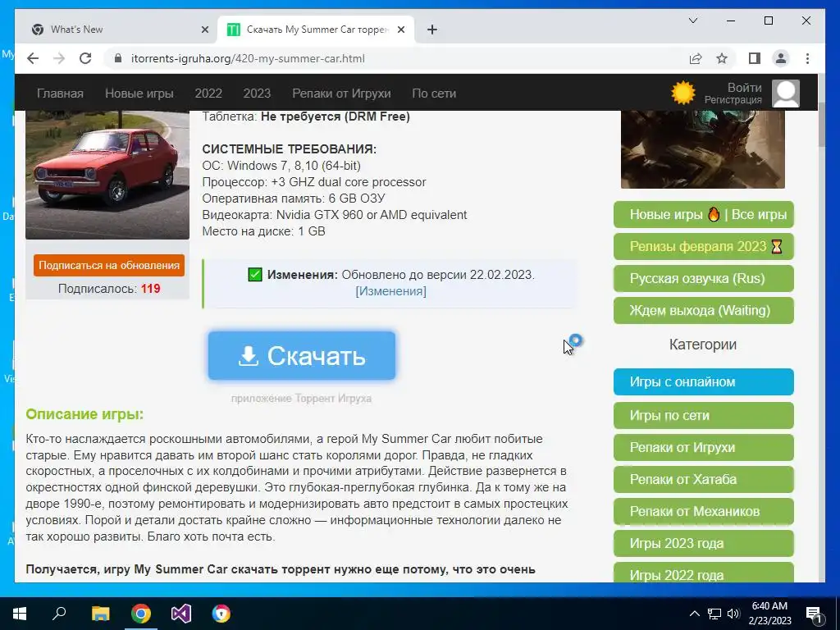Open the Chrome three-dot menu
Image resolution: width=840 pixels, height=630 pixels.
pos(807,58)
